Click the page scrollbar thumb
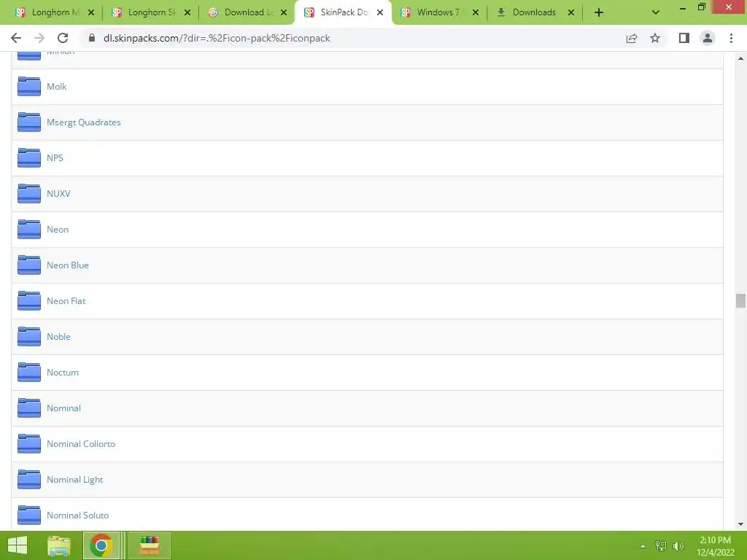747x560 pixels. pyautogui.click(x=740, y=301)
